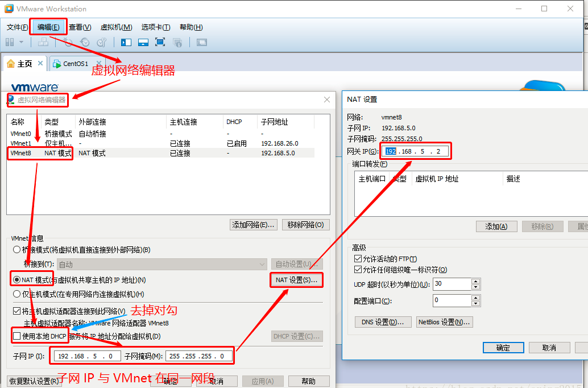Viewport: 588px width, 388px height.
Task: Open the 文件(F) menu
Action: [17, 27]
